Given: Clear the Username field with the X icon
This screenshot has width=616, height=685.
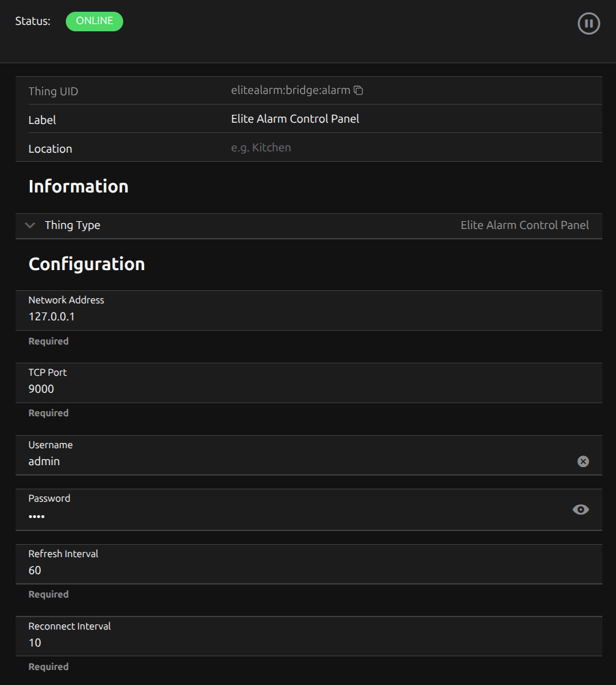Looking at the screenshot, I should (583, 461).
